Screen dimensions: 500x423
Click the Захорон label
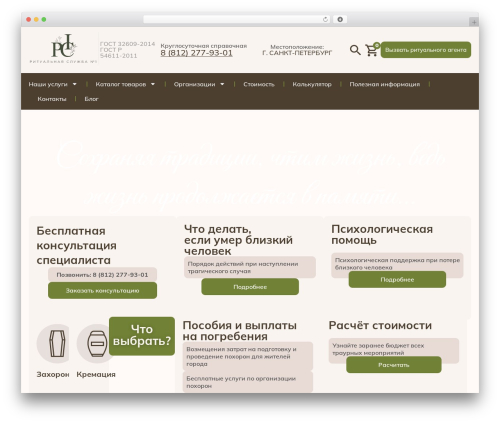click(53, 374)
